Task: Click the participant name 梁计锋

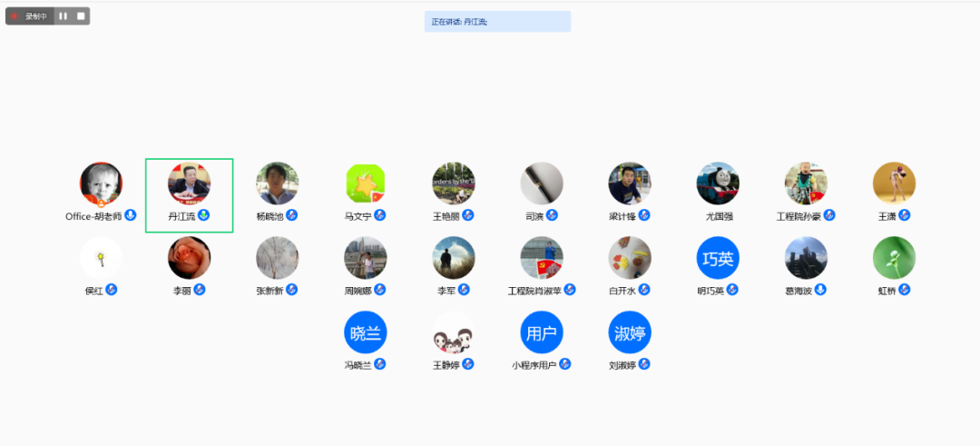Action: pos(622,216)
